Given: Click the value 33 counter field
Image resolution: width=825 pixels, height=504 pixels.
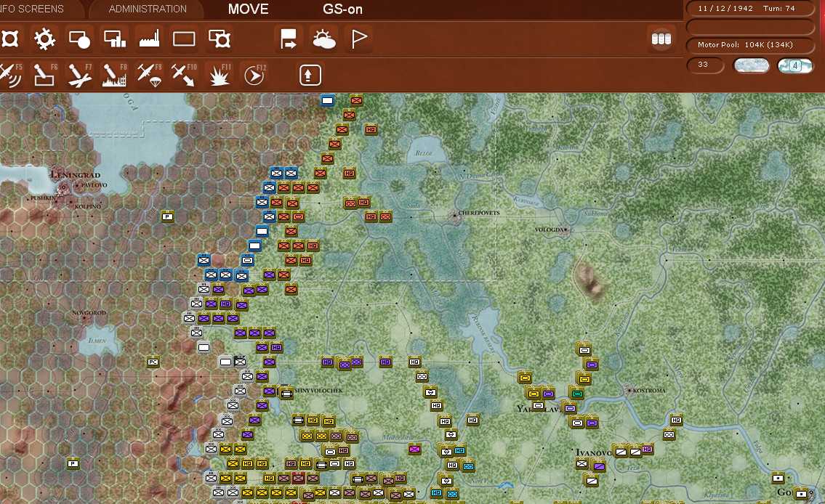Looking at the screenshot, I should [704, 65].
